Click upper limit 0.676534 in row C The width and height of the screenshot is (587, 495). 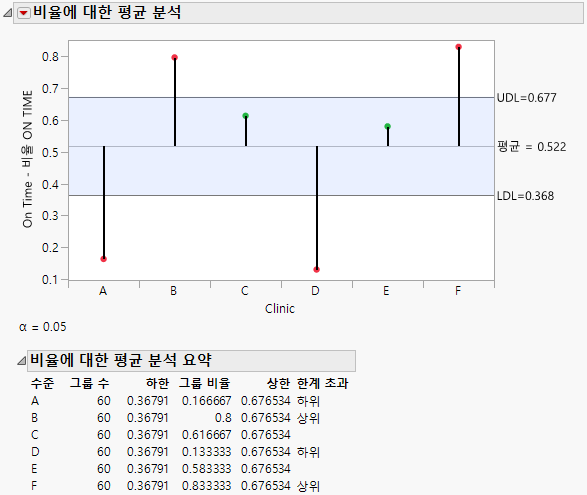point(265,435)
